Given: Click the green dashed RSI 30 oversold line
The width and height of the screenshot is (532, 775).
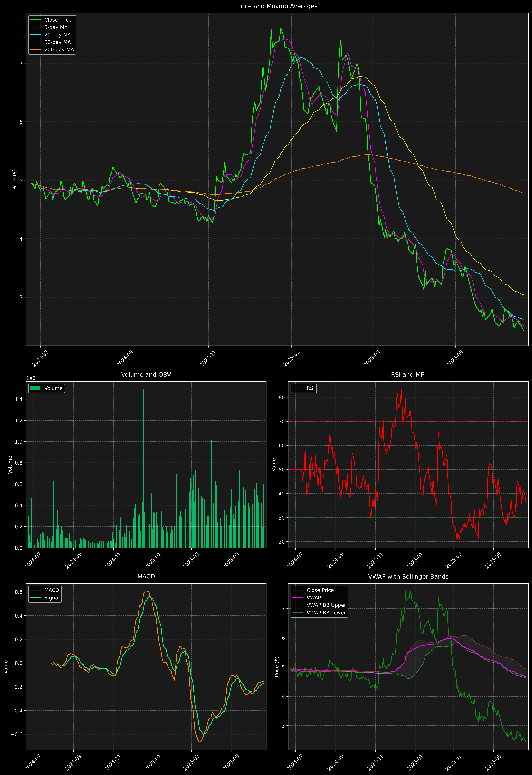Looking at the screenshot, I should [408, 518].
